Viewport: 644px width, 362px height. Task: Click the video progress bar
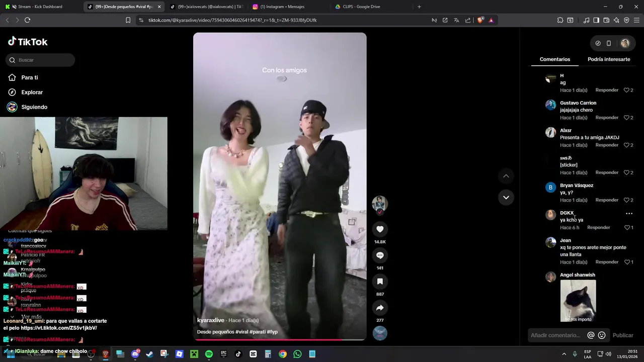tap(280, 339)
